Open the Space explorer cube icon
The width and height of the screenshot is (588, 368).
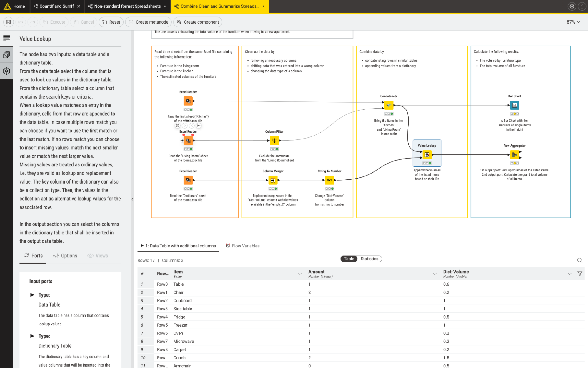pyautogui.click(x=6, y=71)
